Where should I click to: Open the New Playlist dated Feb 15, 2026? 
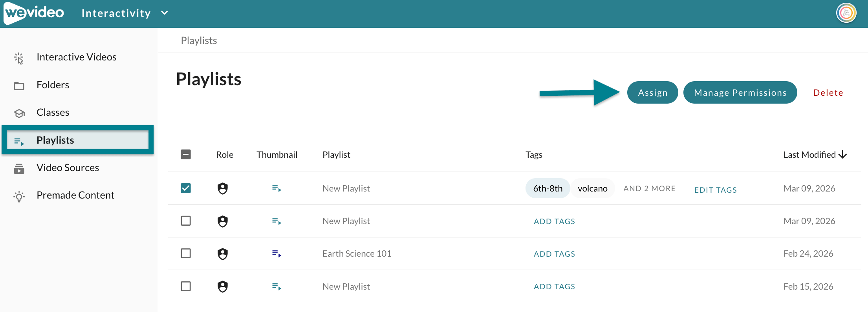tap(346, 286)
